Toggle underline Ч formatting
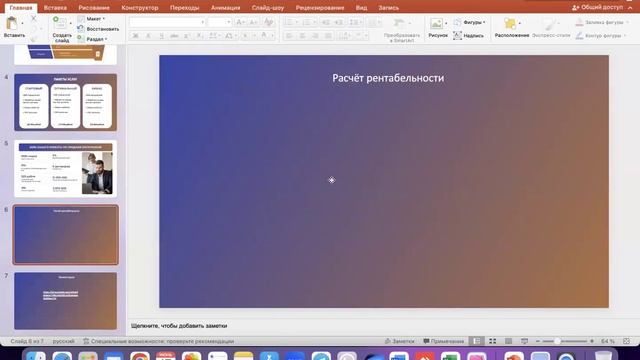This screenshot has width=640, height=360. (x=162, y=36)
